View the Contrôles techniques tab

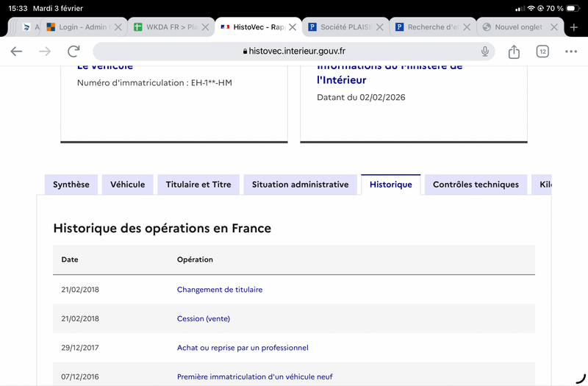tap(476, 185)
